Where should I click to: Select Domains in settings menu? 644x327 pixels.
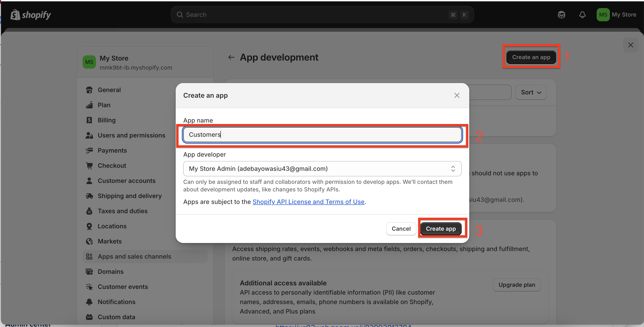[111, 272]
